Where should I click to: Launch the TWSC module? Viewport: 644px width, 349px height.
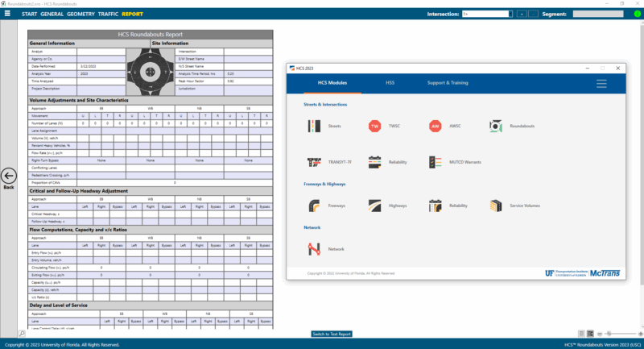pyautogui.click(x=374, y=126)
